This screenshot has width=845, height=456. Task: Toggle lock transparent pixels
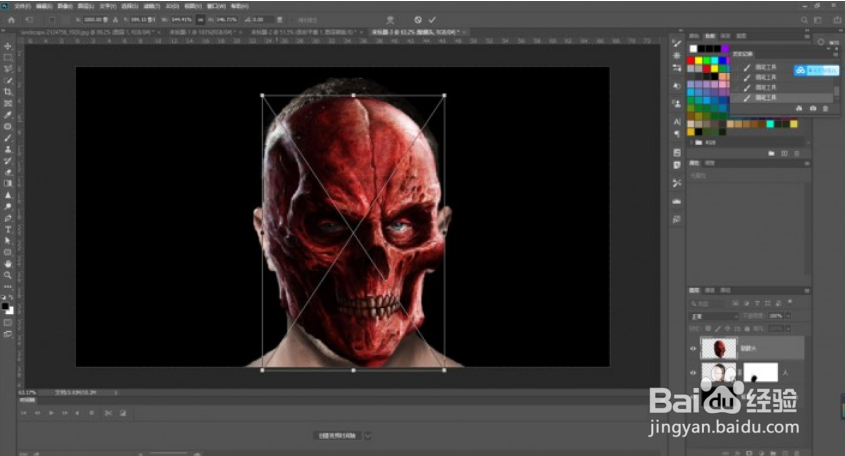[708, 328]
